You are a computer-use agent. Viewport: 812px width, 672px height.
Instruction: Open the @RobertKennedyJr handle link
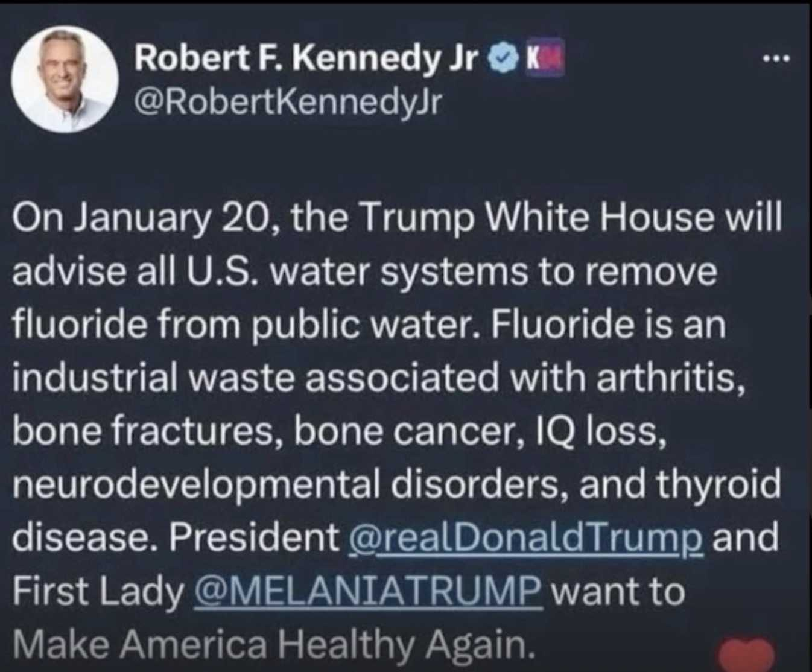point(288,102)
